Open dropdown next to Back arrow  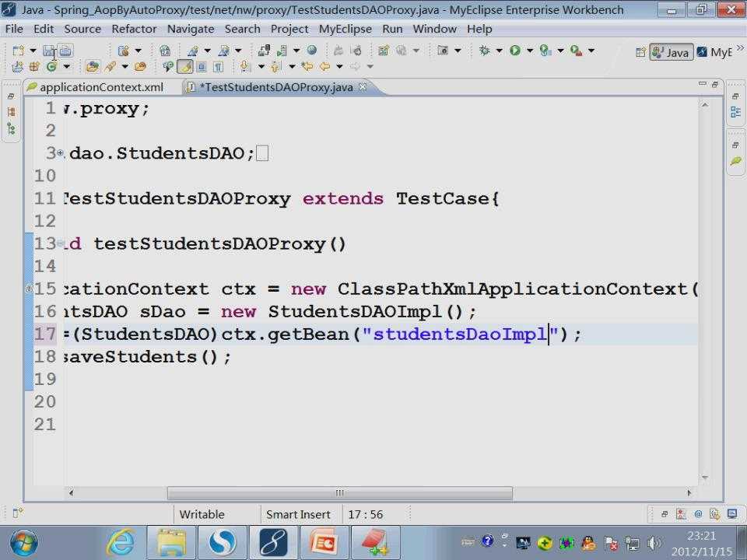click(x=339, y=67)
